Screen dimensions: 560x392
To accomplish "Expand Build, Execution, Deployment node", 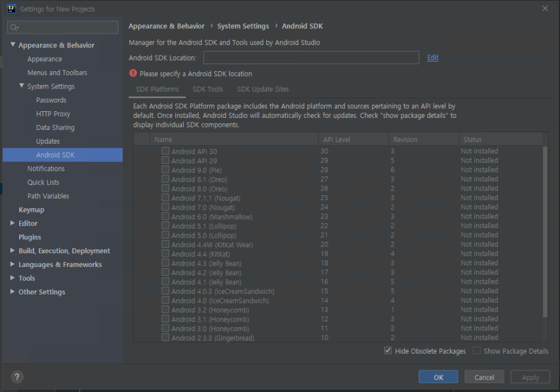I will click(x=13, y=251).
